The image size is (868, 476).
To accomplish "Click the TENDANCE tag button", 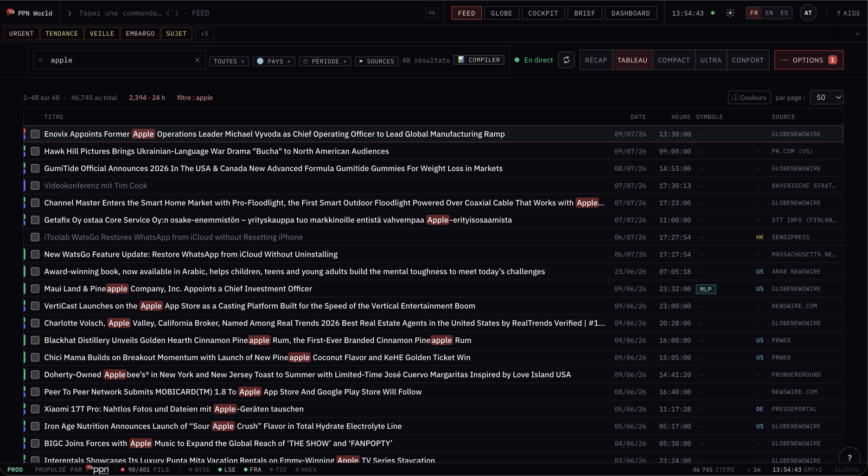I will click(61, 34).
